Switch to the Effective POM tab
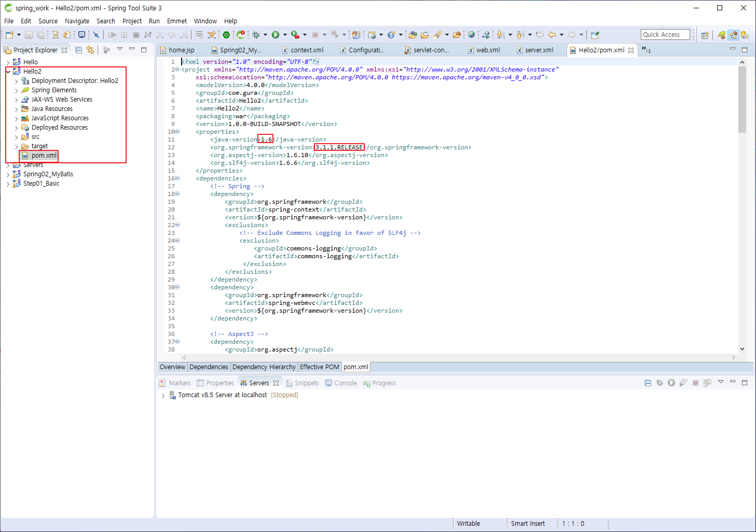Viewport: 756px width, 532px height. pyautogui.click(x=320, y=367)
